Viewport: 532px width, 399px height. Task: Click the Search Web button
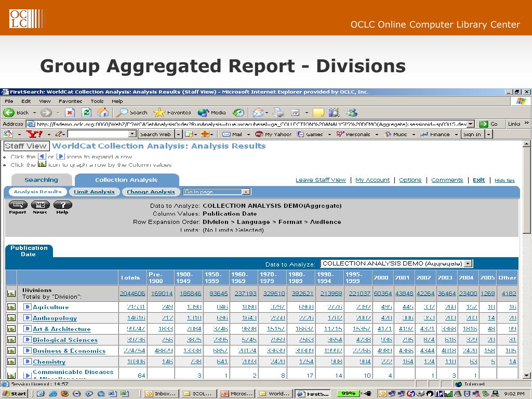point(155,135)
